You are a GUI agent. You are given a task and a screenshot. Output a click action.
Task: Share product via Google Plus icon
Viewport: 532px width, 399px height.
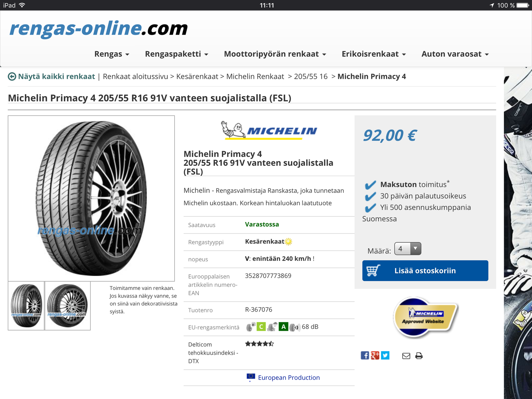375,355
